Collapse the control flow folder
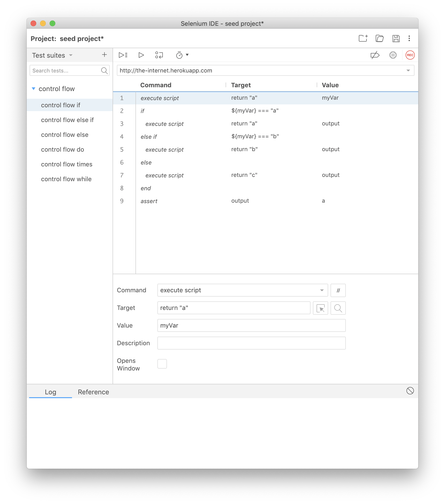Image resolution: width=445 pixels, height=504 pixels. (34, 89)
